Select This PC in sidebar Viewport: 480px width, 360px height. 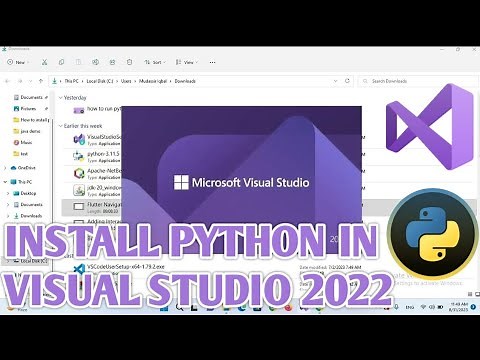pos(22,182)
